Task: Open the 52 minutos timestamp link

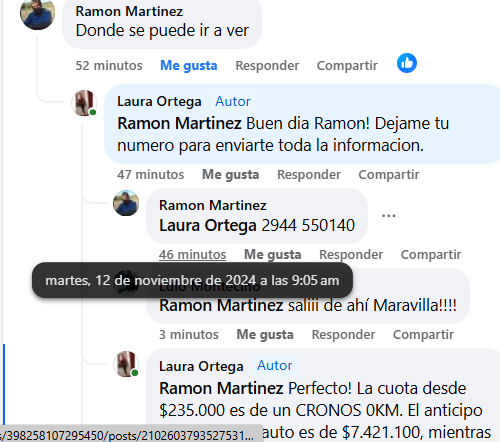Action: pyautogui.click(x=109, y=66)
